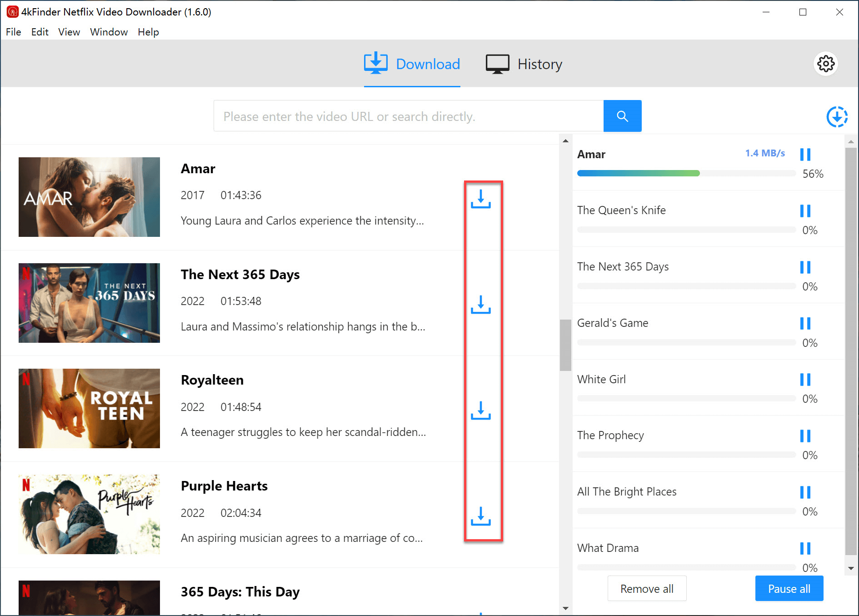
Task: Pause Gerald's Game download
Action: tap(805, 323)
